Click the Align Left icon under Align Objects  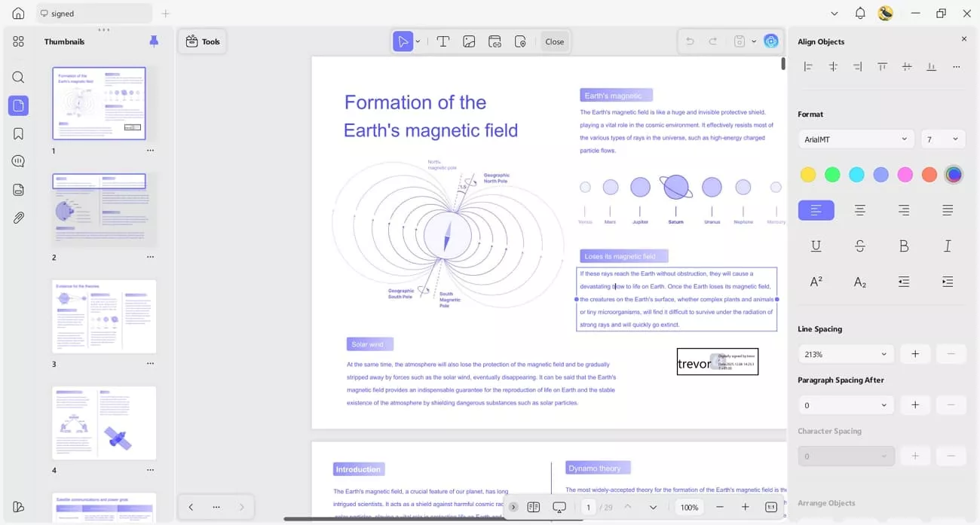(808, 66)
